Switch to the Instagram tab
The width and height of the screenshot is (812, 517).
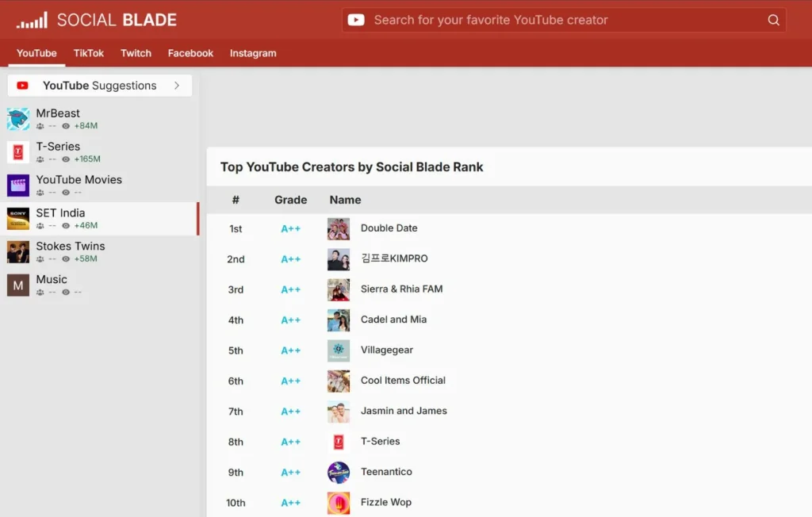pos(253,53)
